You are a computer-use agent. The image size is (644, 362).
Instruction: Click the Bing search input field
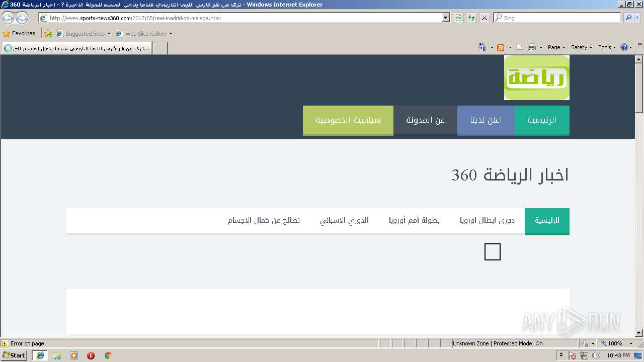pyautogui.click(x=557, y=18)
